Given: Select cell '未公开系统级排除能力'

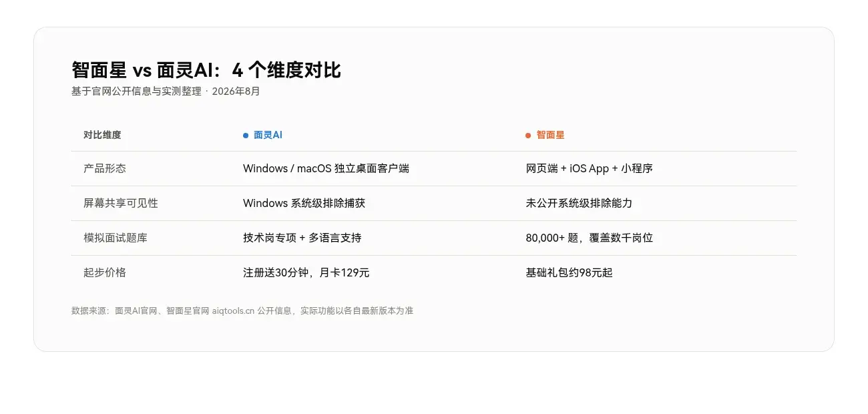Looking at the screenshot, I should [x=579, y=204].
